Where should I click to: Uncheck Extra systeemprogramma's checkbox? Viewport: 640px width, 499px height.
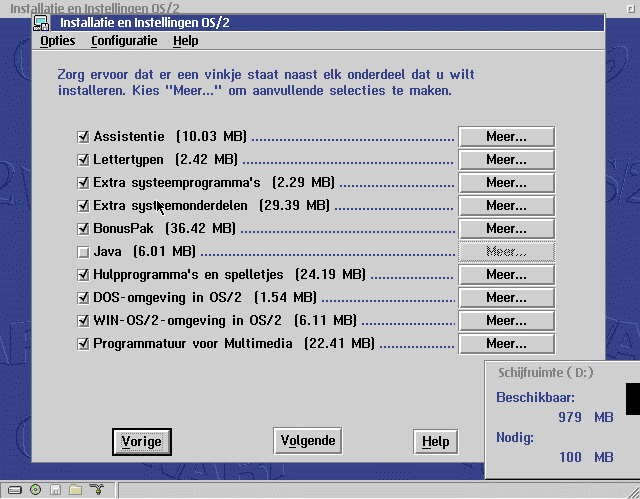click(x=83, y=183)
